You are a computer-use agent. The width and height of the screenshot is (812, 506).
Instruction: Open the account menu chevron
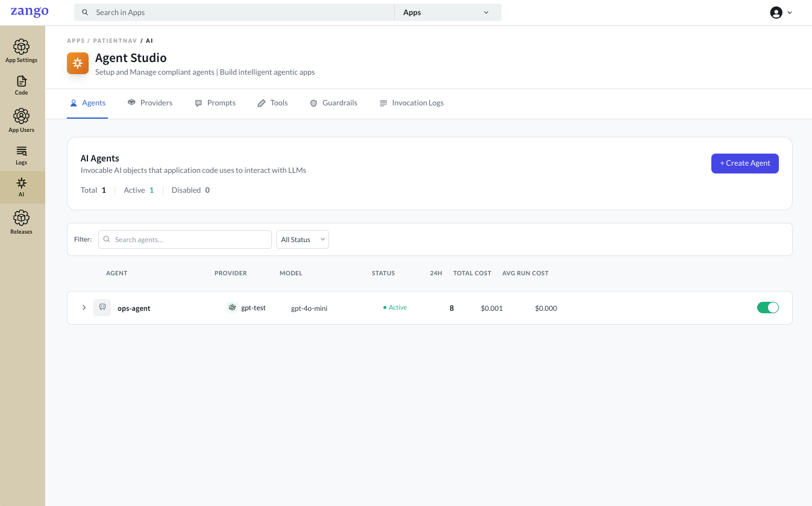click(x=790, y=13)
